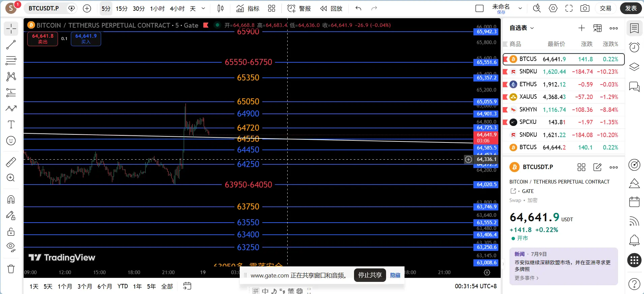The image size is (644, 294).
Task: Toggle magnet mode for drawings
Action: (11, 200)
